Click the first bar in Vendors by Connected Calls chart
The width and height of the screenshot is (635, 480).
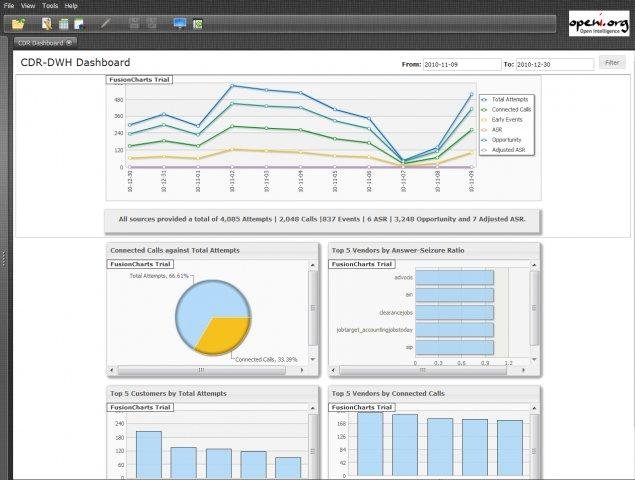(x=370, y=444)
